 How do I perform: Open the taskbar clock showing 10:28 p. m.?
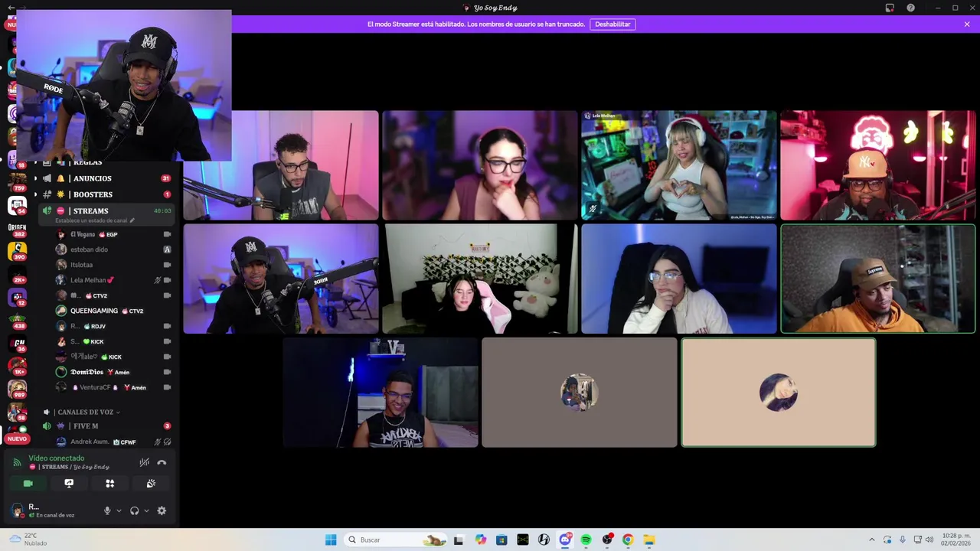955,540
